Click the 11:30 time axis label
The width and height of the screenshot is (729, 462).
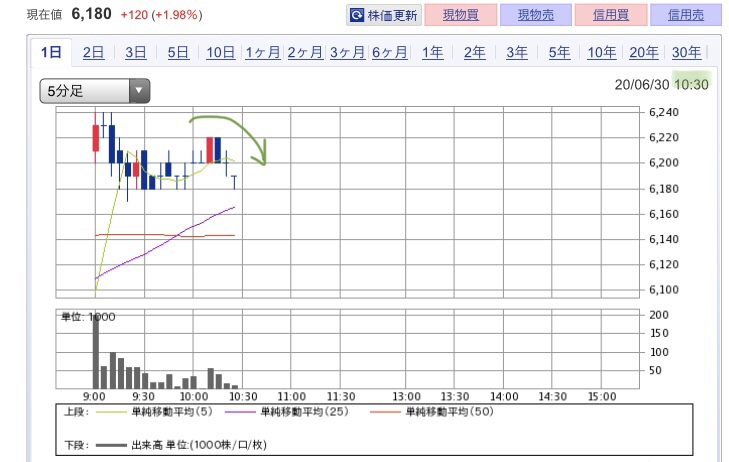pos(341,396)
